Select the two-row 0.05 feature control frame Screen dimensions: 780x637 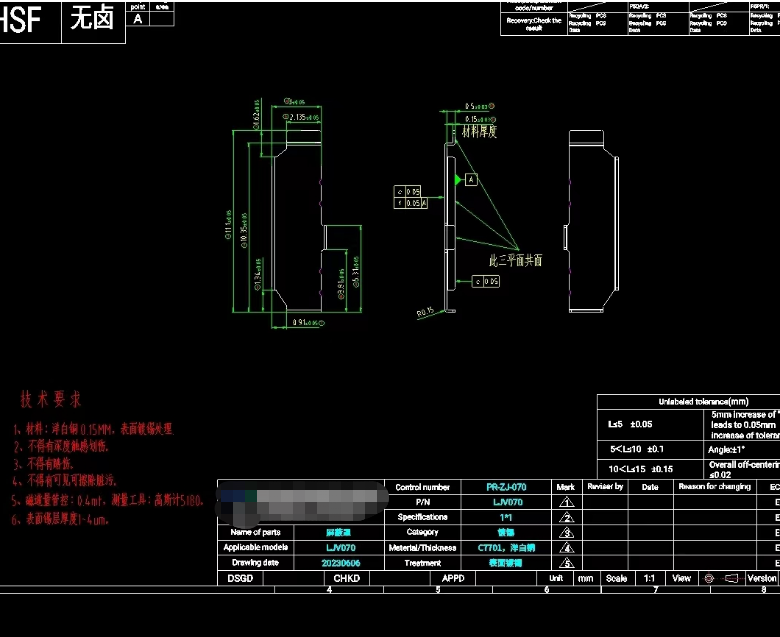tap(412, 196)
